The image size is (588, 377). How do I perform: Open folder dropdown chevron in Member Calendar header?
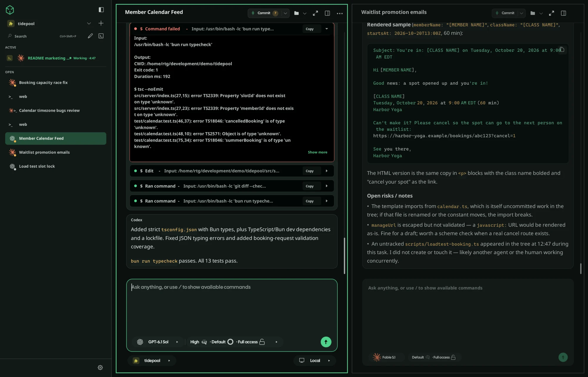[x=305, y=13]
